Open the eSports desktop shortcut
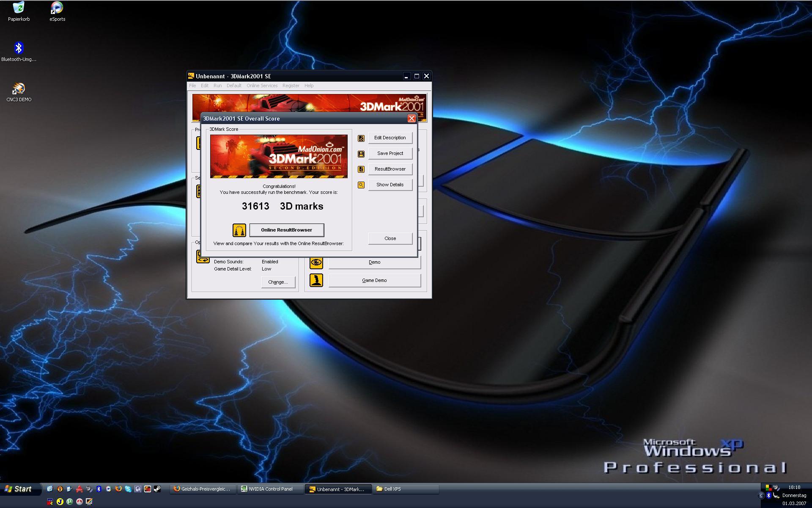 point(57,11)
